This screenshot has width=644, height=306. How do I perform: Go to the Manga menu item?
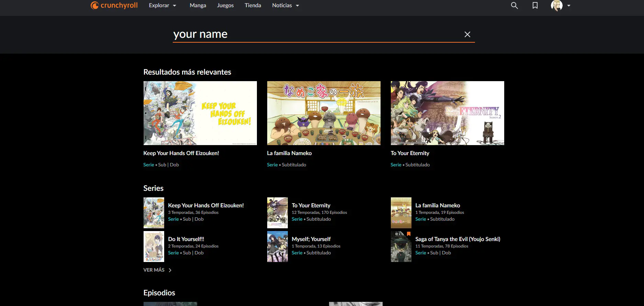[x=198, y=6]
